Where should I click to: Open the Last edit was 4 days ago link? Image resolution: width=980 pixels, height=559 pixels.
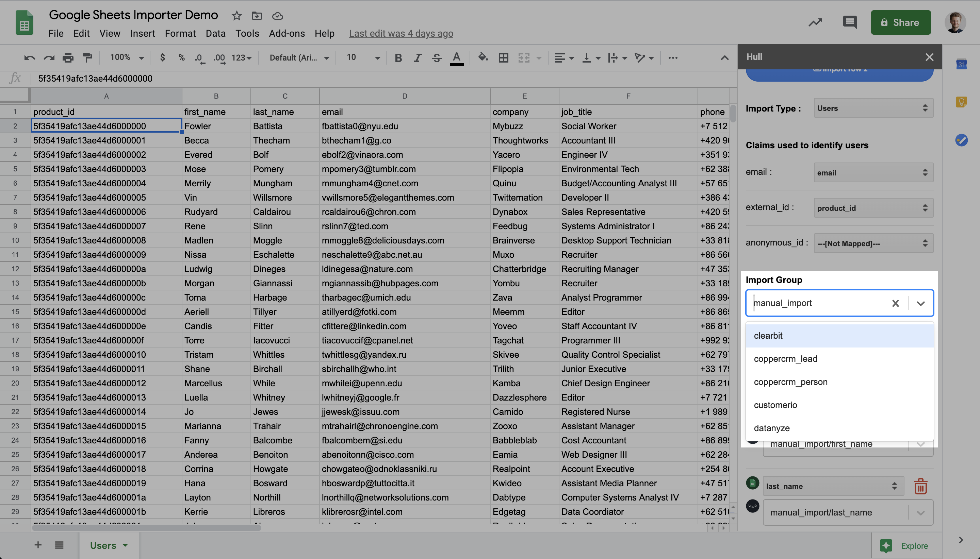pos(401,33)
